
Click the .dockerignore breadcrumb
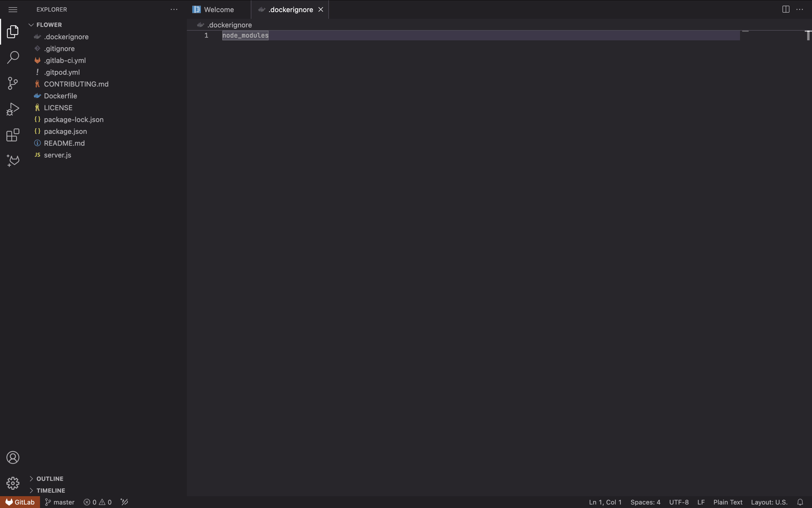[229, 25]
